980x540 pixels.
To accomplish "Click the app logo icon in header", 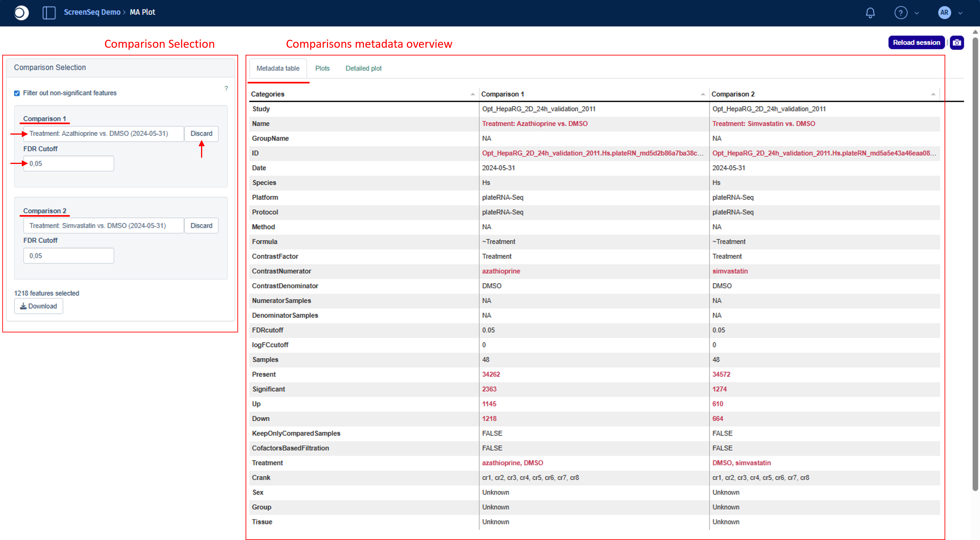I will [21, 13].
